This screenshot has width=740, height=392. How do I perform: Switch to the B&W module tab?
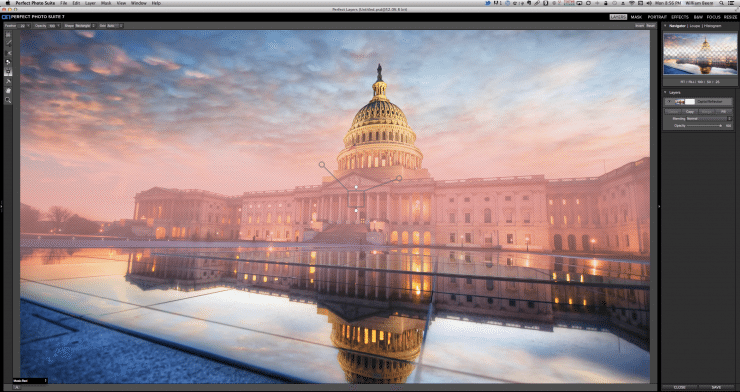698,17
